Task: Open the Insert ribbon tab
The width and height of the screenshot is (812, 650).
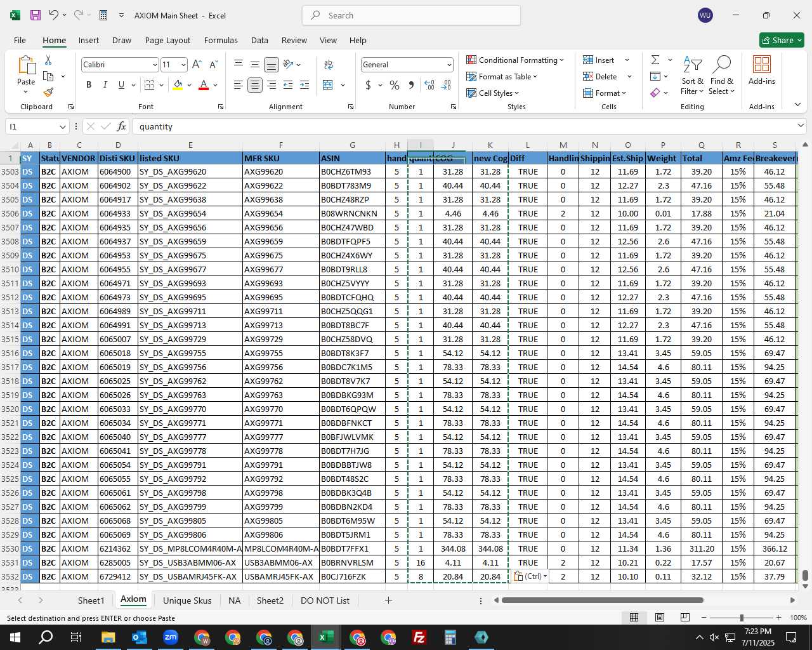Action: click(x=89, y=40)
